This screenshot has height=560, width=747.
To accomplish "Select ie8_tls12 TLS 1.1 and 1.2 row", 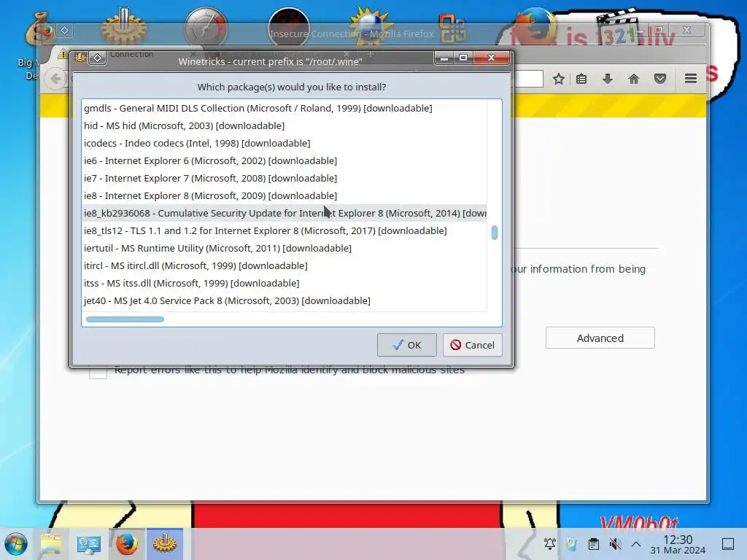I will coord(285,231).
